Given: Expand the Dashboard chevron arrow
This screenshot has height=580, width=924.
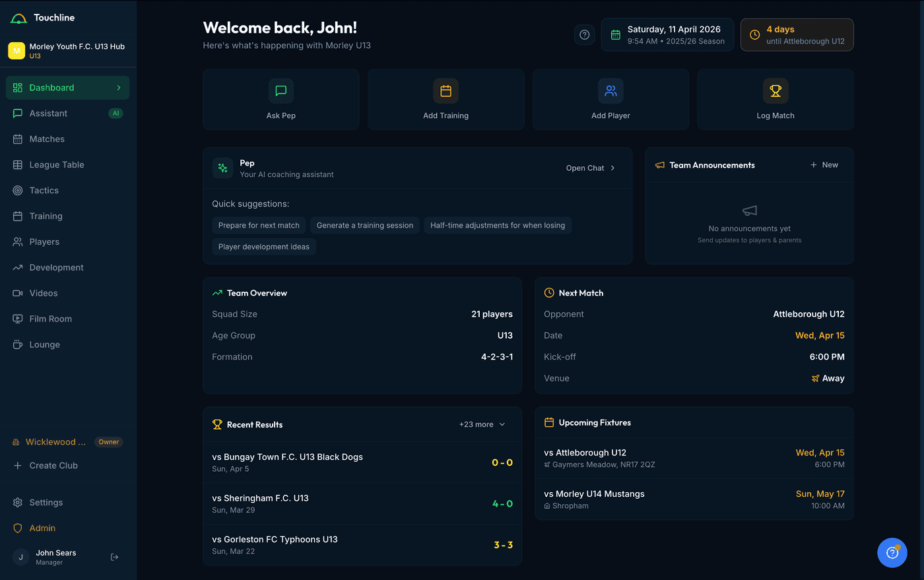Looking at the screenshot, I should click(119, 88).
